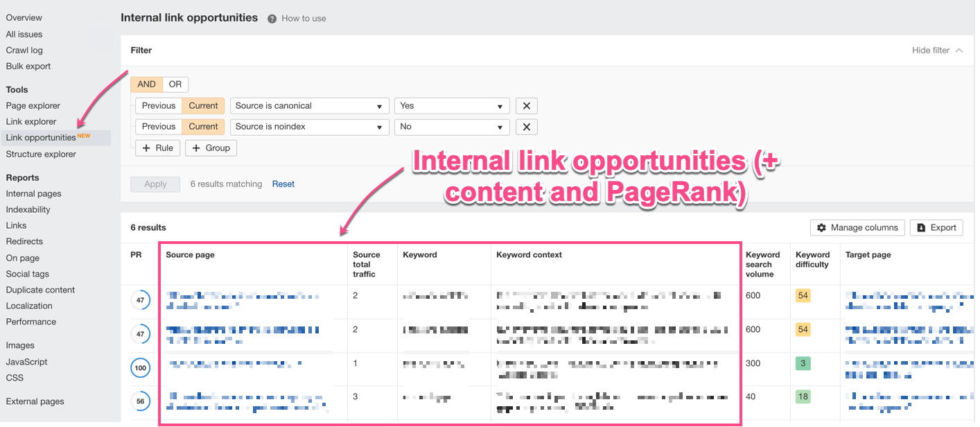
Task: Click the PR 56 circular gauge
Action: click(141, 401)
